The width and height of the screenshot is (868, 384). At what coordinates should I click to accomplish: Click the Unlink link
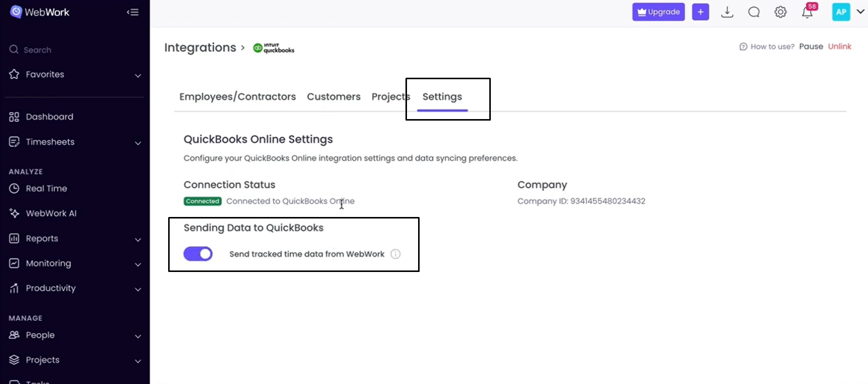pyautogui.click(x=840, y=46)
